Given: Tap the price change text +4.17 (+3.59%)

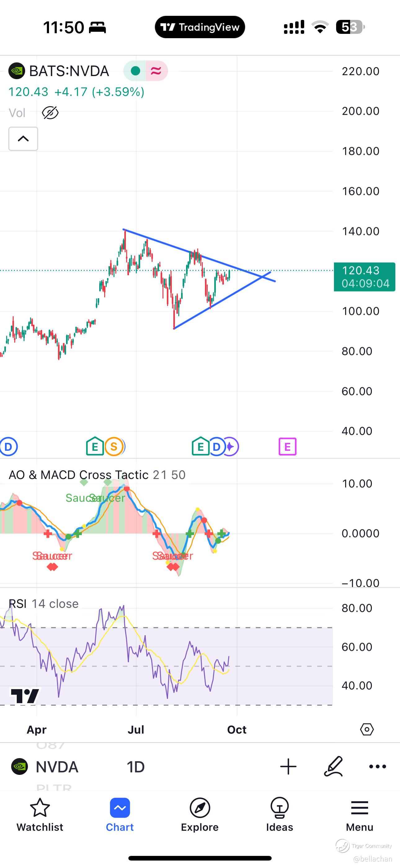Looking at the screenshot, I should 99,92.
